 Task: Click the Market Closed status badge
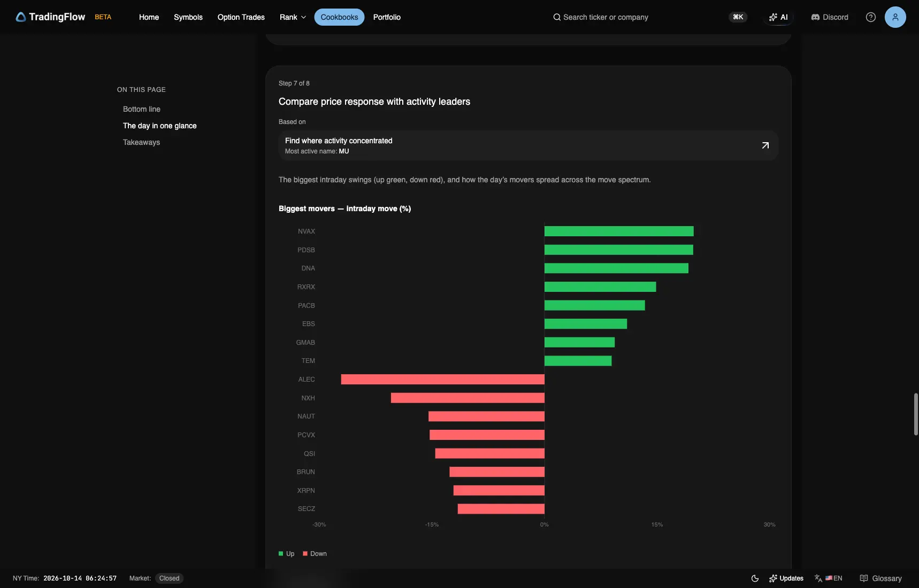(169, 578)
